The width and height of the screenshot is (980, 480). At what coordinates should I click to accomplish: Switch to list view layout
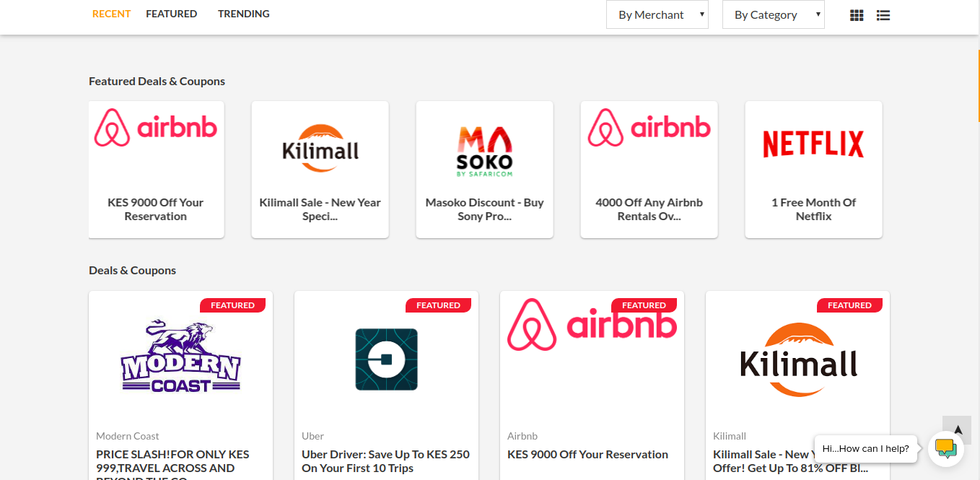[883, 15]
